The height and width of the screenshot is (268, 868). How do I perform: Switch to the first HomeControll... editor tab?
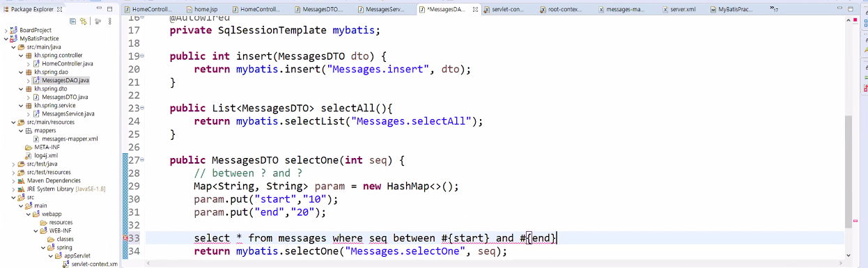point(148,9)
